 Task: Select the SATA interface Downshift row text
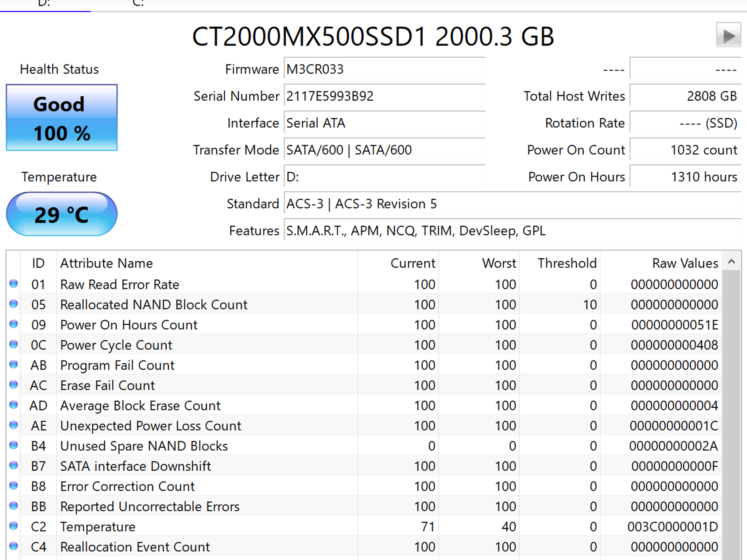coord(135,466)
